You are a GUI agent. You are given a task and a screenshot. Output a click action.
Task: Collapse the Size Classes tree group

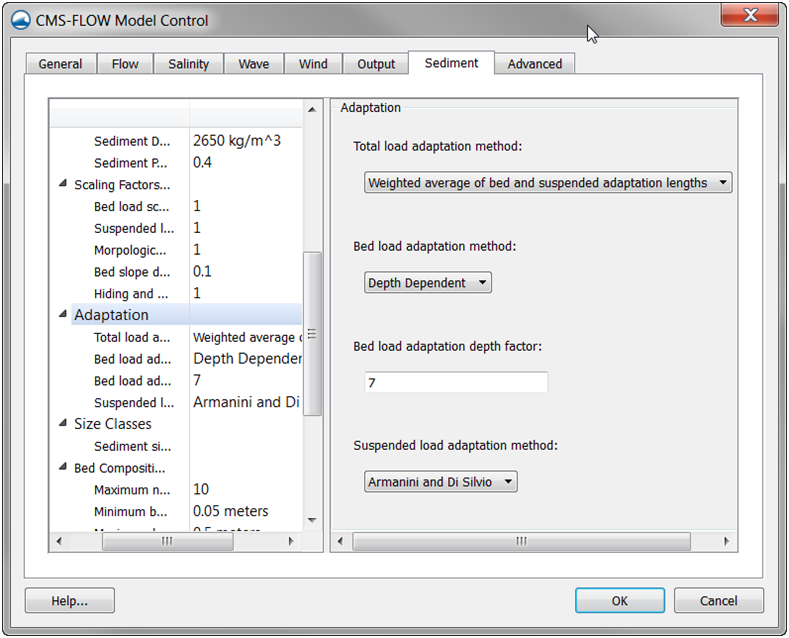(x=63, y=423)
